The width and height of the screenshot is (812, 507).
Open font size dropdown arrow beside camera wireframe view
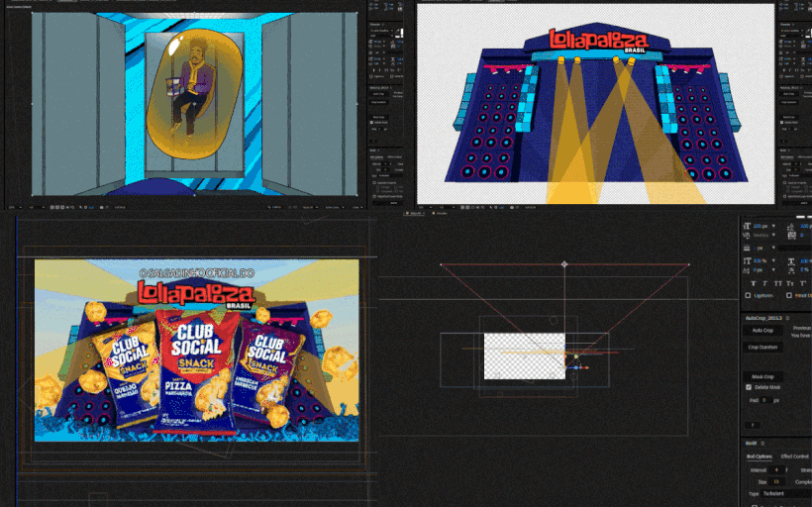coord(773,227)
